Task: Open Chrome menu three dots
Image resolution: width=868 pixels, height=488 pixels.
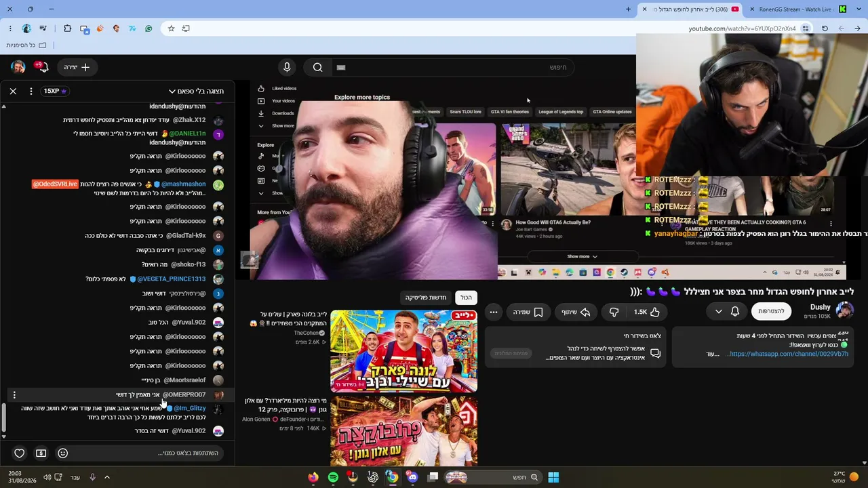Action: point(10,28)
